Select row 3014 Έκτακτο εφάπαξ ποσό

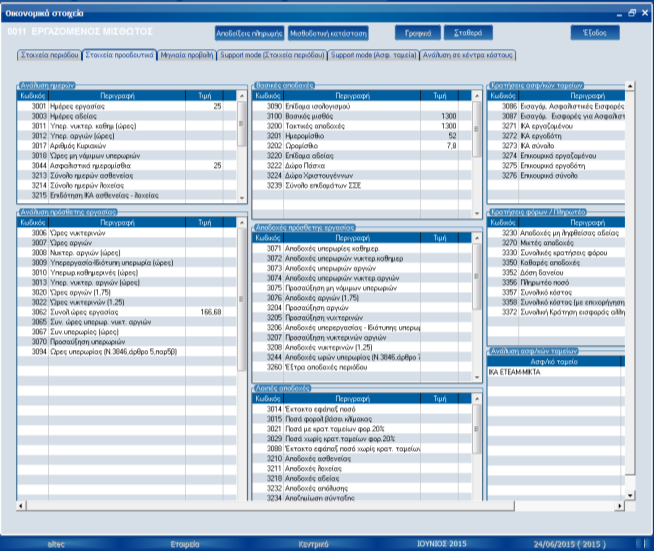click(x=362, y=409)
